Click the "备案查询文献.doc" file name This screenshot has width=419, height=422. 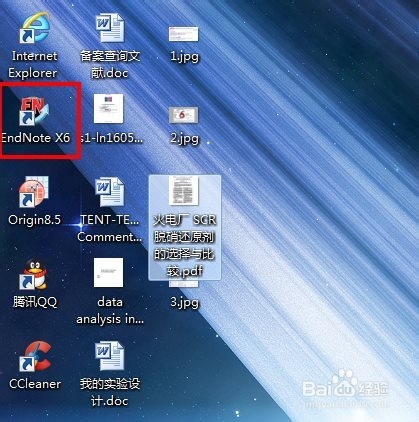pos(110,64)
